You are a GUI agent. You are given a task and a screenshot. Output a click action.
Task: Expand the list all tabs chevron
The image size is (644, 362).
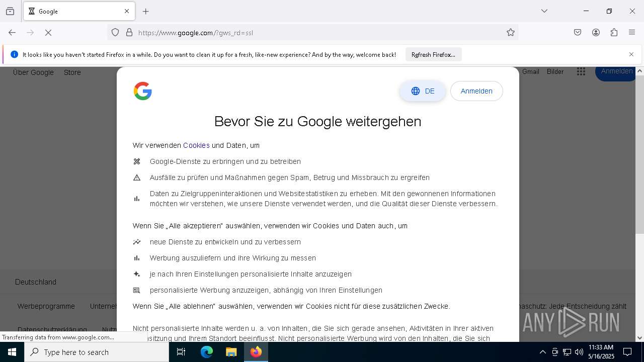pos(544,11)
